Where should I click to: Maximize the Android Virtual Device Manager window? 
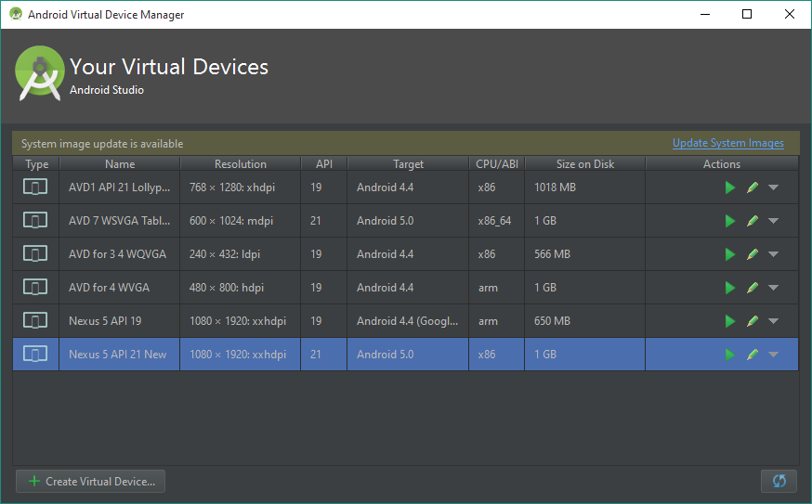pos(747,14)
